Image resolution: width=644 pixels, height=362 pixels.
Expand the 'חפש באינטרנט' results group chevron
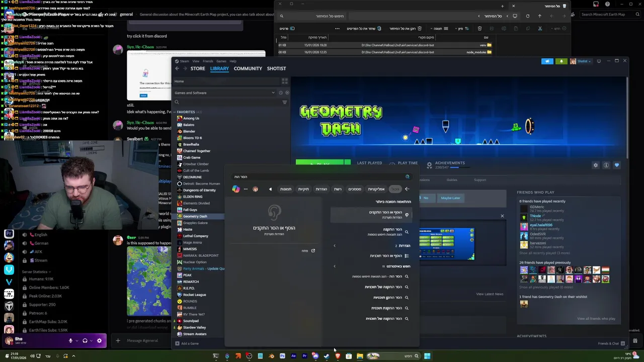tap(335, 266)
